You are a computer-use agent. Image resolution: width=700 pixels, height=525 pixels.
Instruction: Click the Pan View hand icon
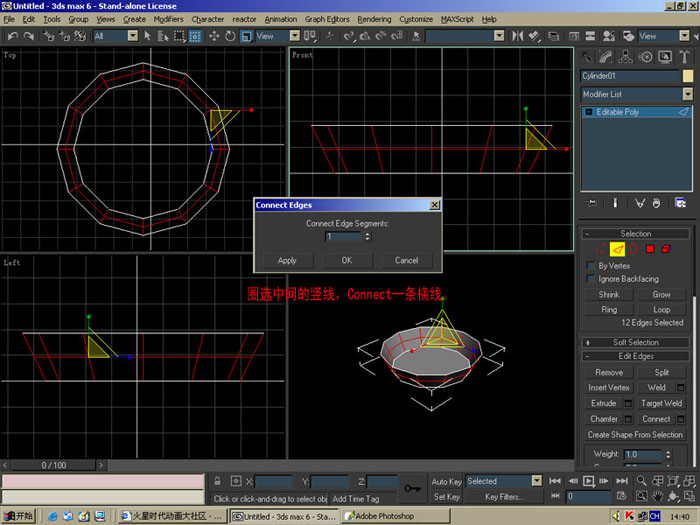tap(657, 496)
